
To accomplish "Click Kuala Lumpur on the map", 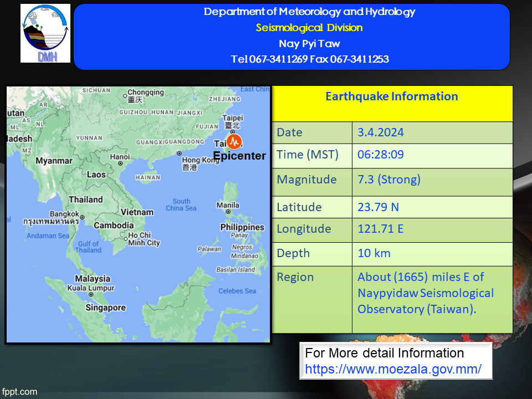I will (x=90, y=288).
